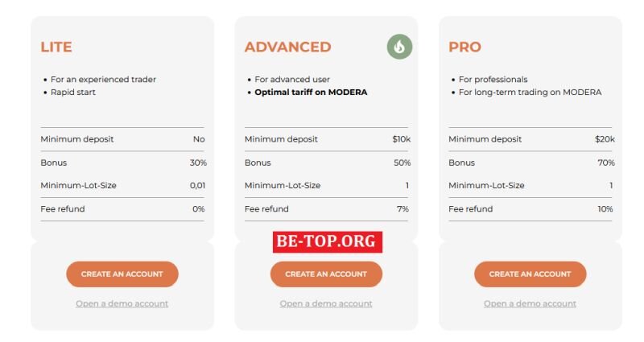Click the $20k minimum deposit value
Screen dimensions: 644x342
point(605,139)
